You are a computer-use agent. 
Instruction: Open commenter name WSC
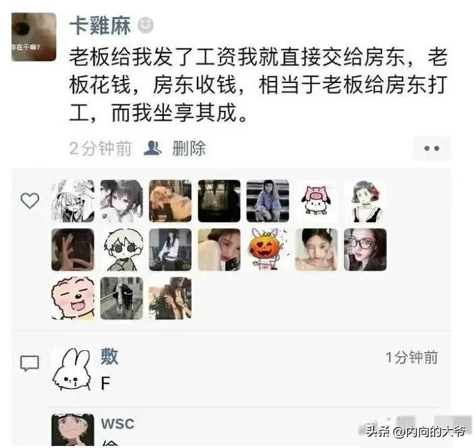click(117, 424)
